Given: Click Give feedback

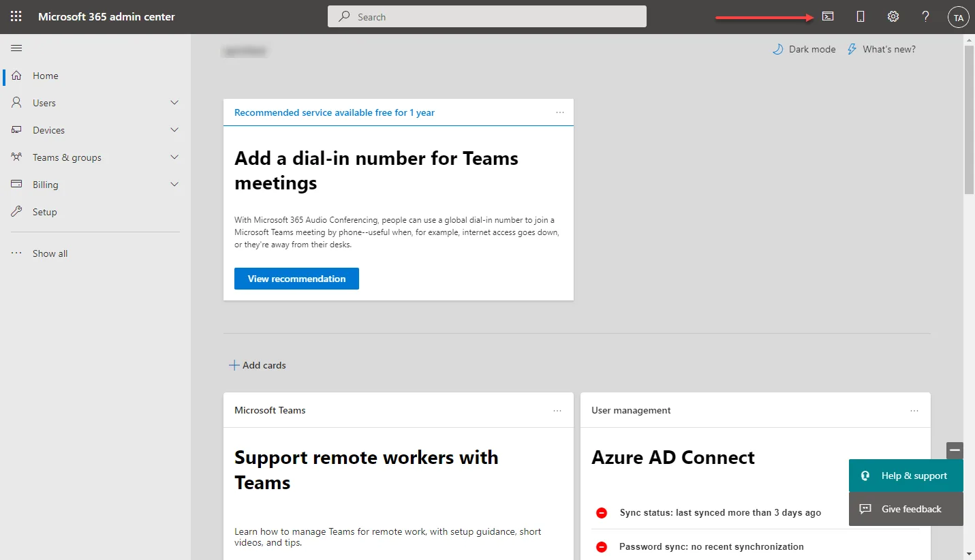Looking at the screenshot, I should (x=906, y=509).
